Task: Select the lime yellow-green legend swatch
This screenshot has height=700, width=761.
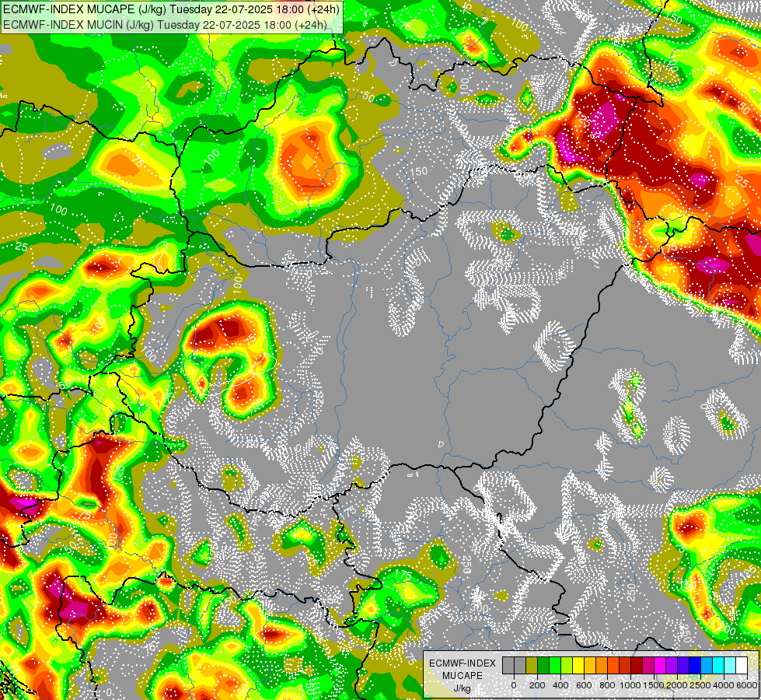Action: click(x=567, y=666)
